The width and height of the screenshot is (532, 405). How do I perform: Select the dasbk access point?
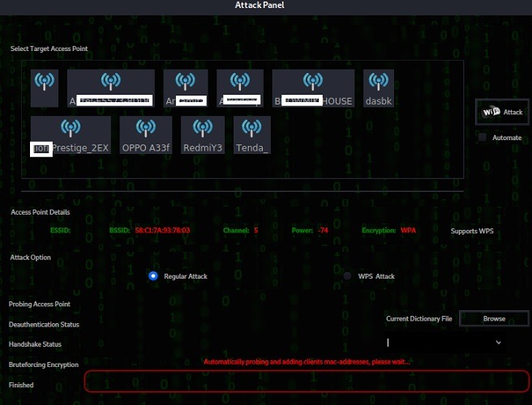[x=379, y=88]
